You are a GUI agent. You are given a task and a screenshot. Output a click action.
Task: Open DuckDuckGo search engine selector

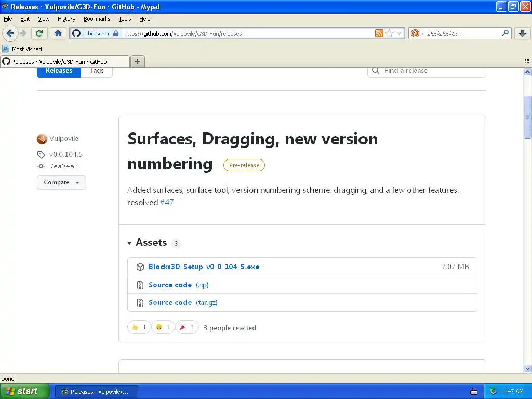(417, 33)
